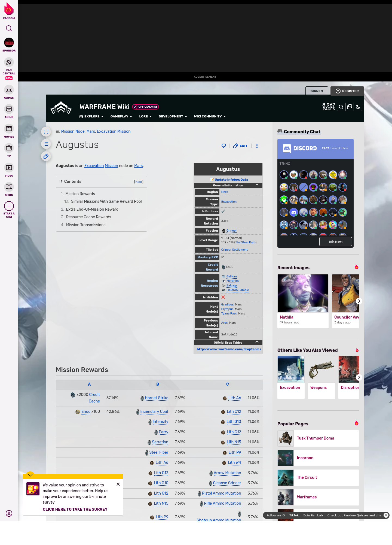Viewport: 392px width, 545px height.
Task: Click here to take the survey
Action: point(75,509)
